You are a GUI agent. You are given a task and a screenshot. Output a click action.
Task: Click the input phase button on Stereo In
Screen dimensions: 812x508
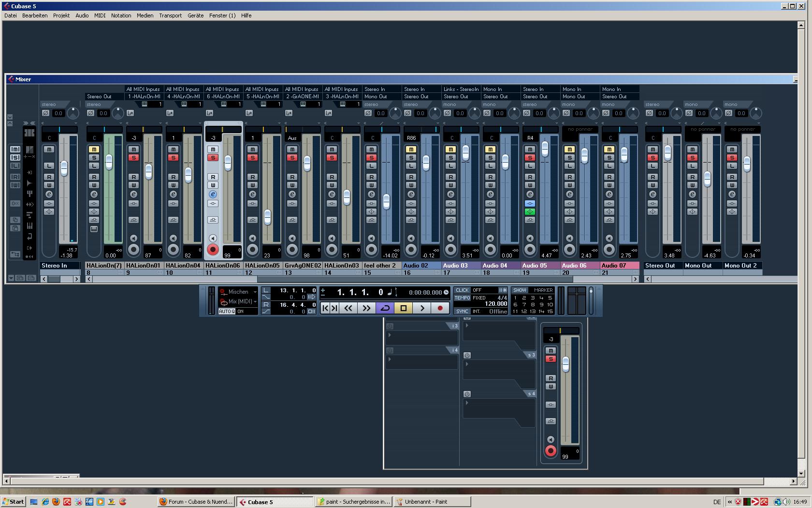(45, 113)
